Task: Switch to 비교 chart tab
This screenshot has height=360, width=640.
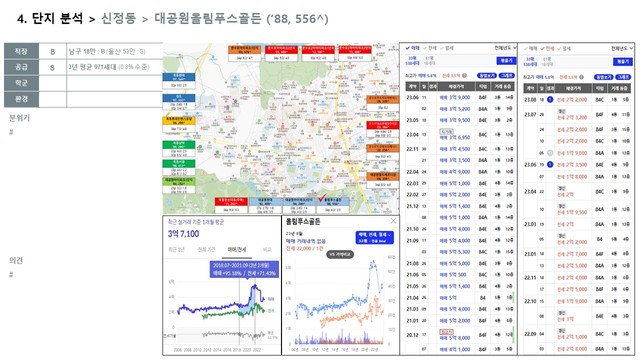Action: [267, 249]
